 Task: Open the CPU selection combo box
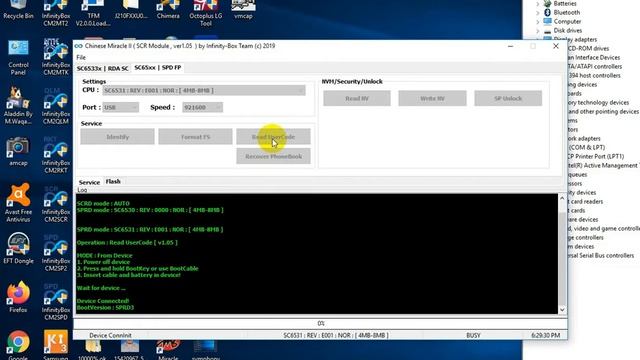coord(204,90)
